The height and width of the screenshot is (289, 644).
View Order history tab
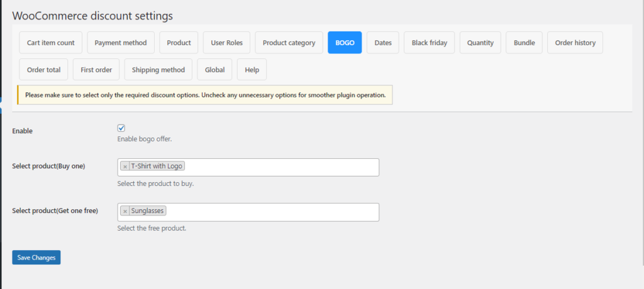[x=575, y=43]
